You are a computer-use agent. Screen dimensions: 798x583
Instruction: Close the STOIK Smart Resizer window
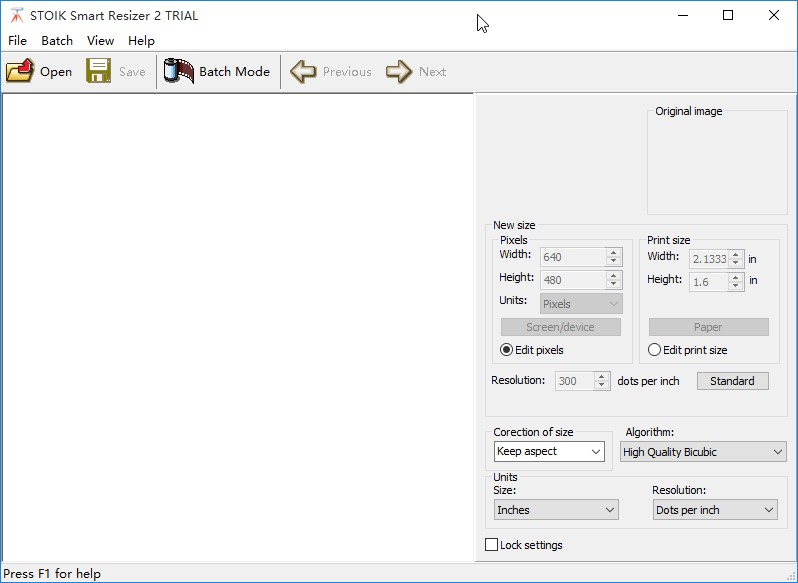click(774, 15)
